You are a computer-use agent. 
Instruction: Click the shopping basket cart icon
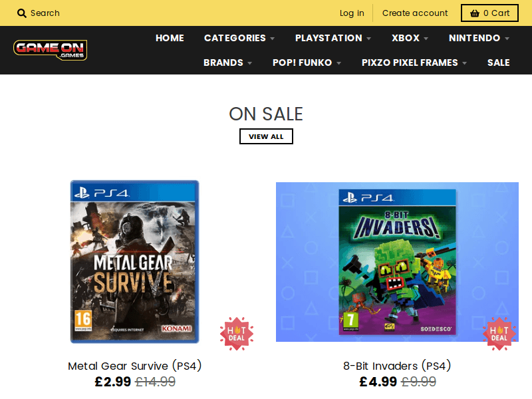tap(475, 13)
